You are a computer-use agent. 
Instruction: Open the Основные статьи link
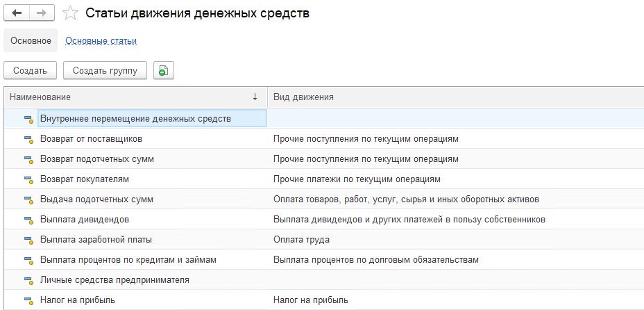tap(101, 41)
